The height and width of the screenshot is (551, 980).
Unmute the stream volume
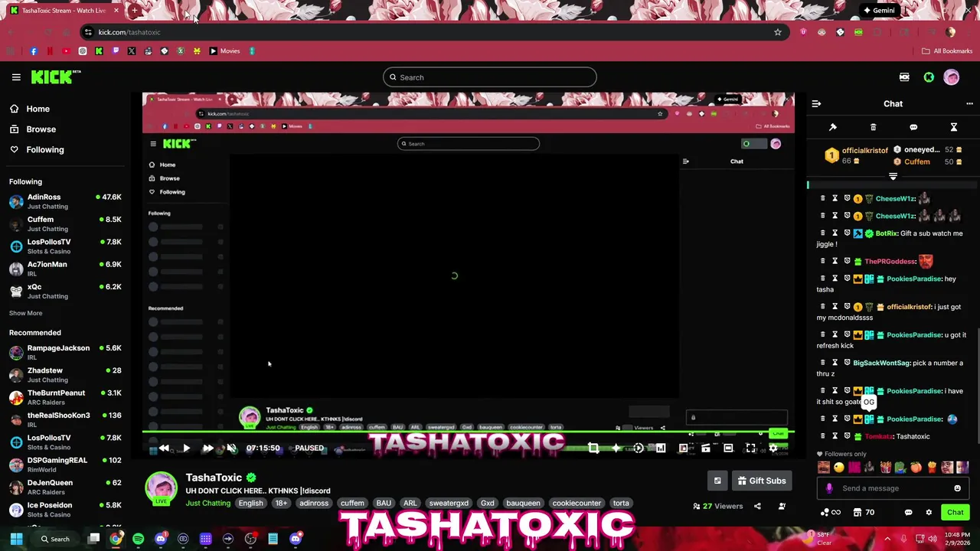click(231, 448)
